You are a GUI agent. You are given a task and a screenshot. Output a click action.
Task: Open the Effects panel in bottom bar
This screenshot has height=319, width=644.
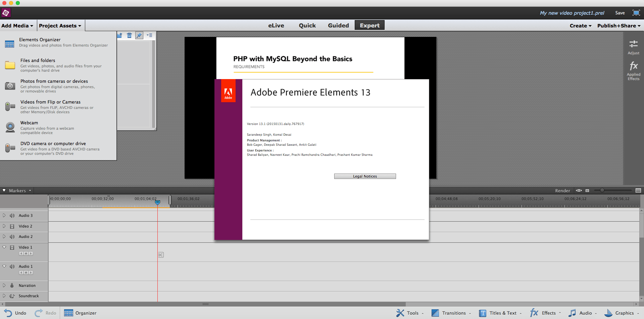tap(545, 313)
